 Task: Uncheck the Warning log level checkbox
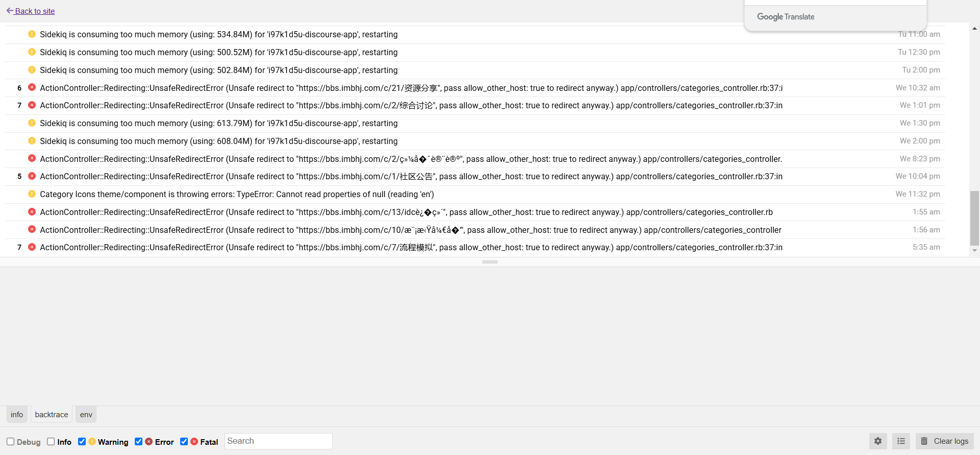click(82, 442)
